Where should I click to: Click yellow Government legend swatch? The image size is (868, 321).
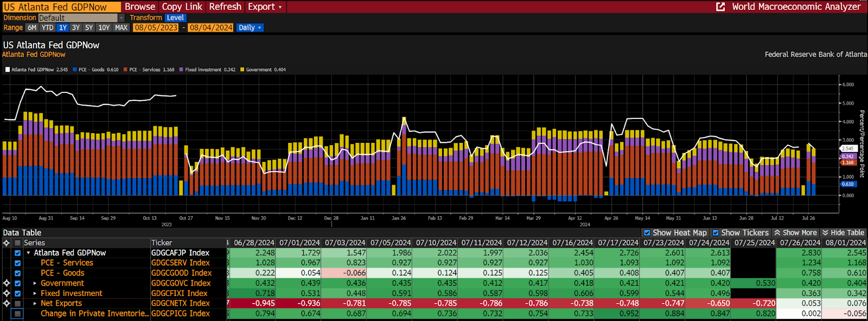tap(242, 70)
